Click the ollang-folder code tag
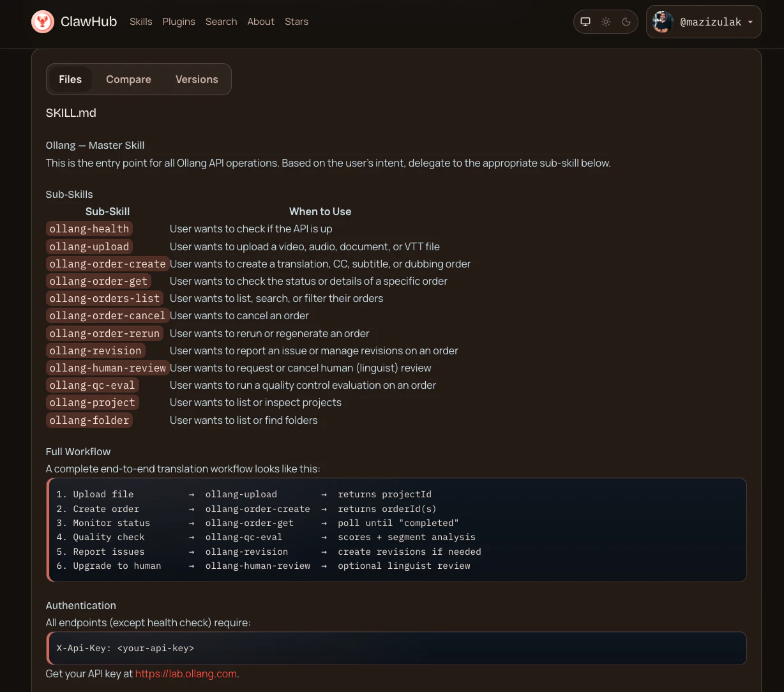 click(89, 420)
